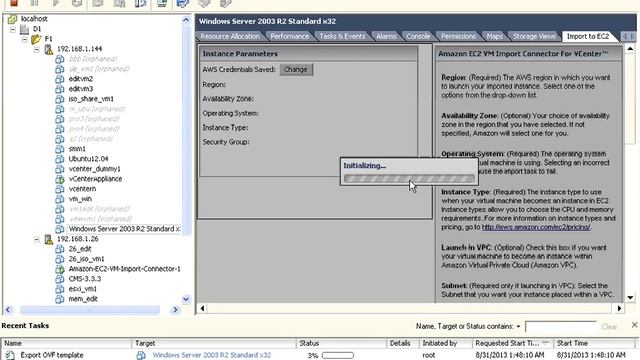Image resolution: width=640 pixels, height=360 pixels.
Task: Open the aws.amazon.com/ec2/pricing link
Action: point(536,227)
